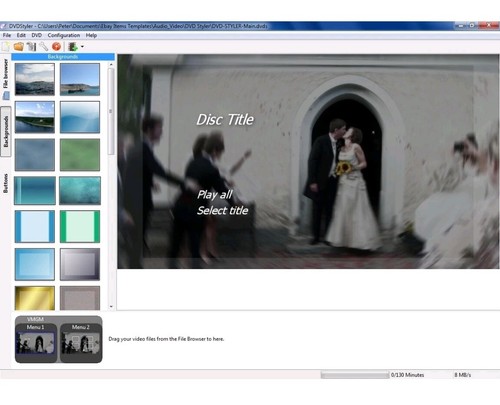Select the green texture background
Screen dimensions: 500x405
pyautogui.click(x=80, y=155)
